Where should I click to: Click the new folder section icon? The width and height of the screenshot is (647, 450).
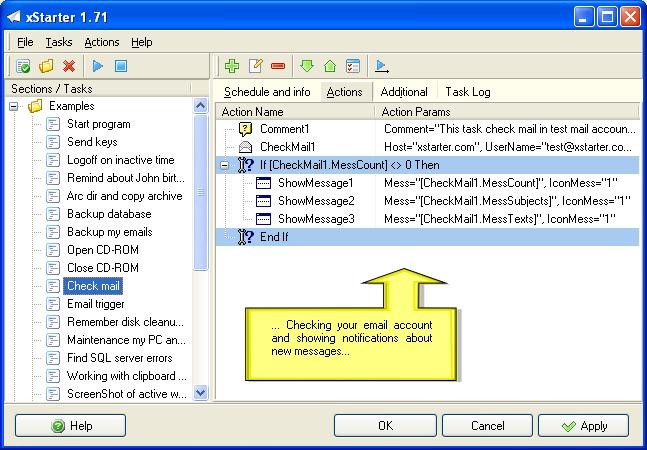(46, 67)
